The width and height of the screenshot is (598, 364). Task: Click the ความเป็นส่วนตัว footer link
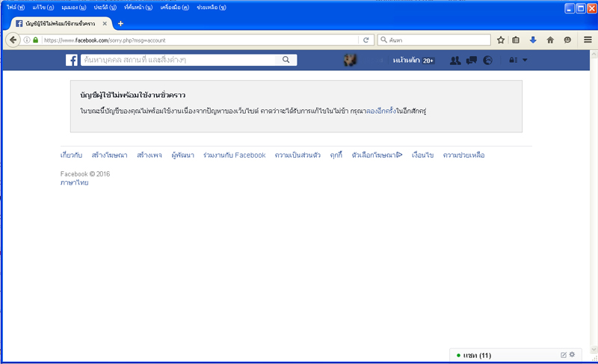[298, 155]
